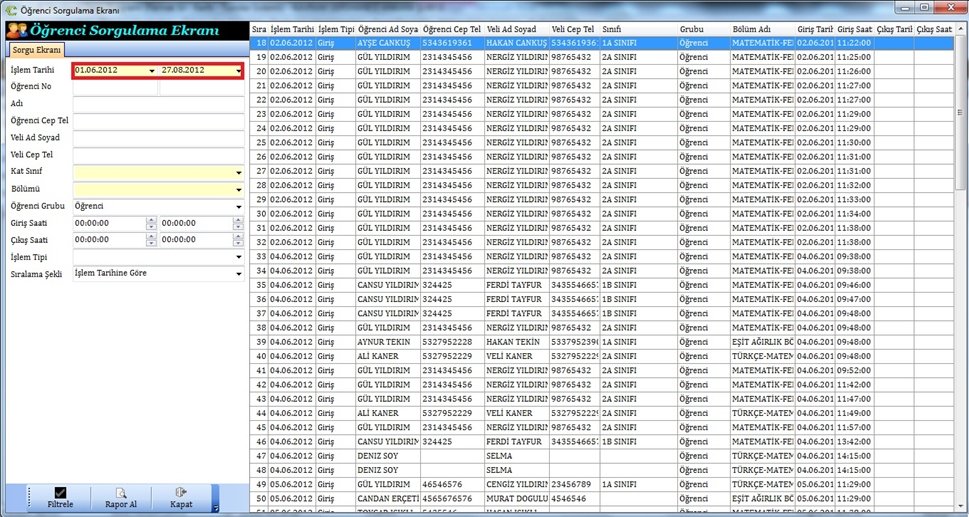This screenshot has width=969, height=517.
Task: Open the İşlem Tarihi end date picker
Action: [x=237, y=71]
